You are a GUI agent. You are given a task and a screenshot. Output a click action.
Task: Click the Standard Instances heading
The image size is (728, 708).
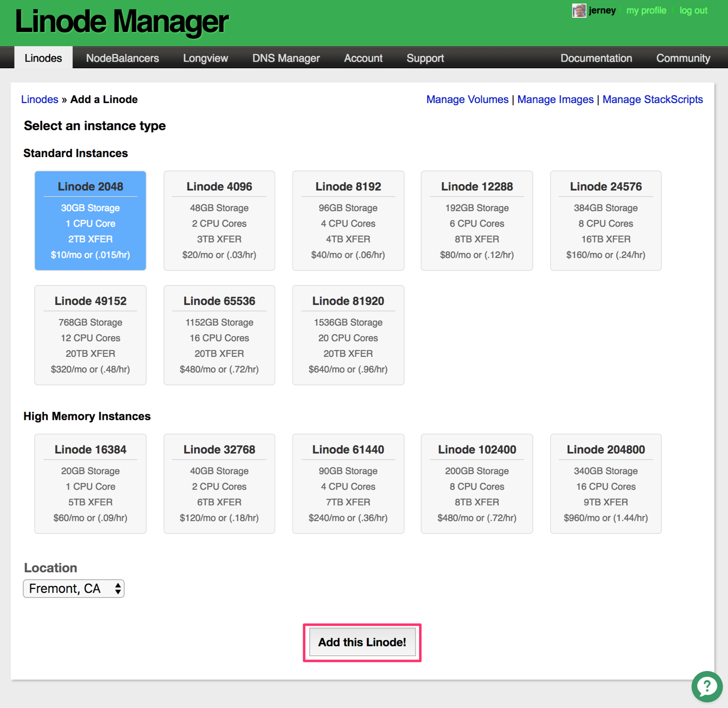click(75, 153)
